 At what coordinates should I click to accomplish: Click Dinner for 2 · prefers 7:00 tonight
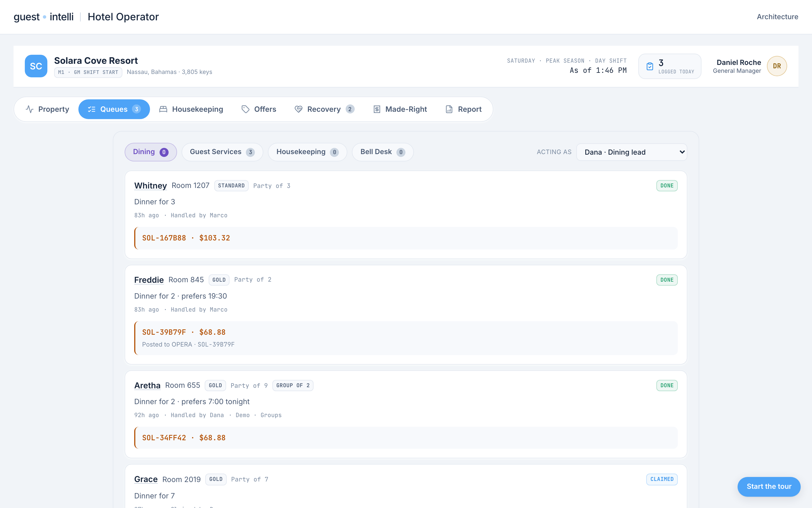[x=192, y=402]
